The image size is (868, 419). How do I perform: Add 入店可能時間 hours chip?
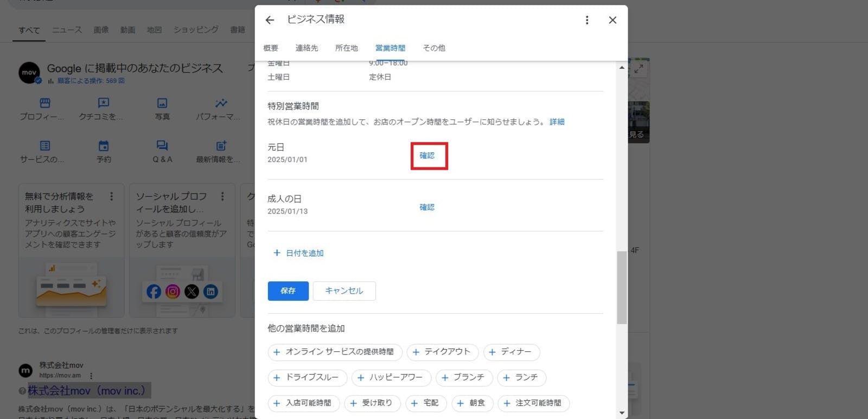coord(304,403)
